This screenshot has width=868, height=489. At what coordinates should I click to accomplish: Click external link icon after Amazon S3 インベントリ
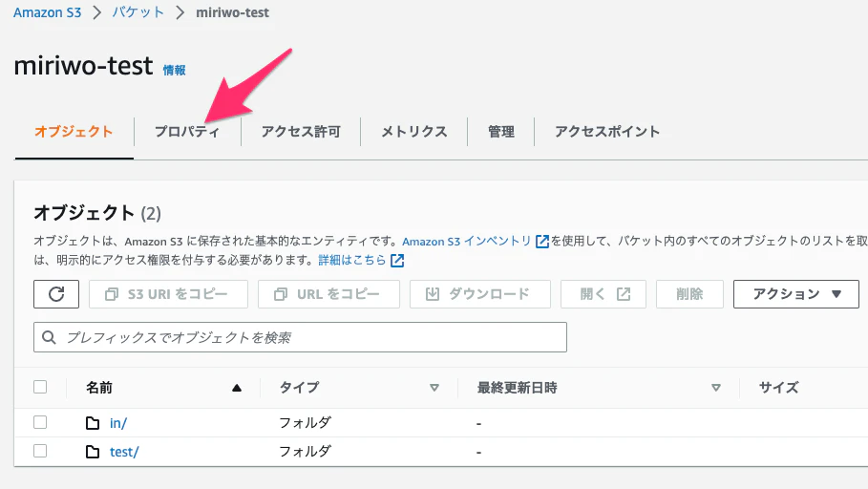point(542,242)
